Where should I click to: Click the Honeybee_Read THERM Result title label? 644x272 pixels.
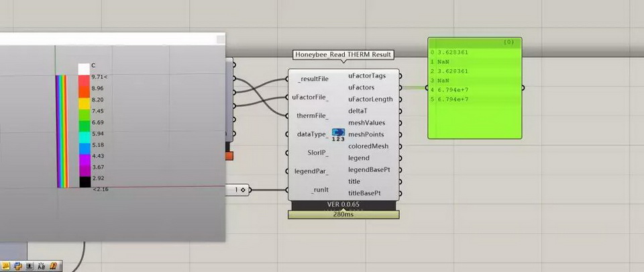point(343,54)
